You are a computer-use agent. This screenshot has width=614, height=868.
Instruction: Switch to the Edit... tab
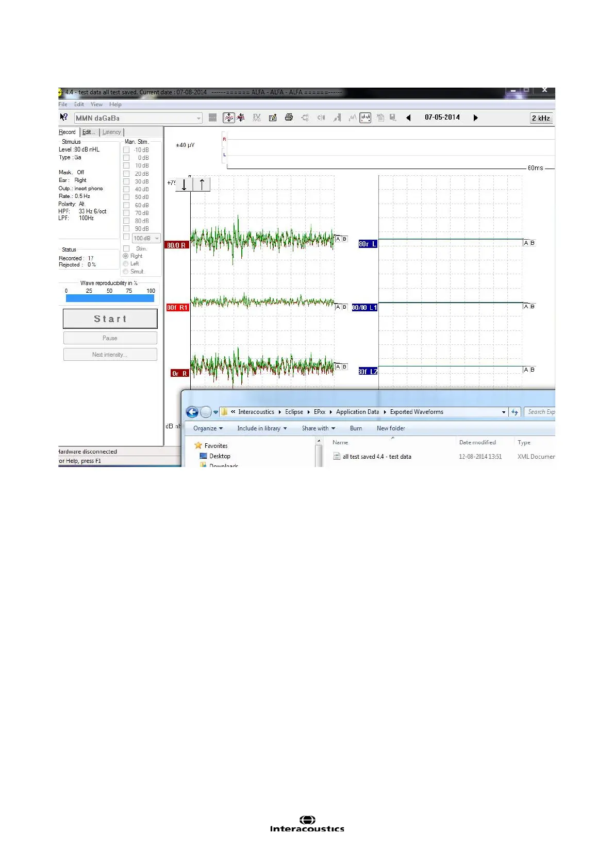(89, 132)
